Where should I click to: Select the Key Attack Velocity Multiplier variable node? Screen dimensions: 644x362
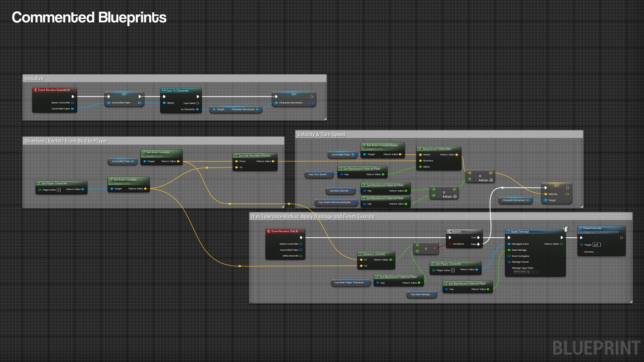[x=336, y=202]
